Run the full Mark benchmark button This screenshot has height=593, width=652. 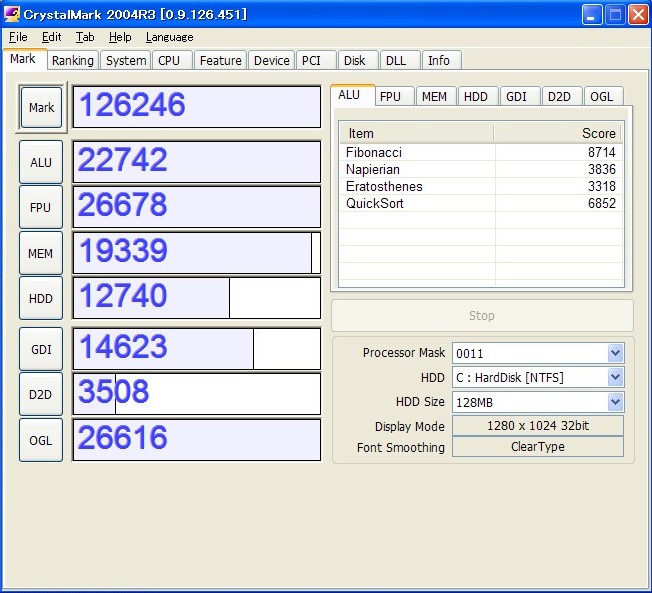(41, 107)
